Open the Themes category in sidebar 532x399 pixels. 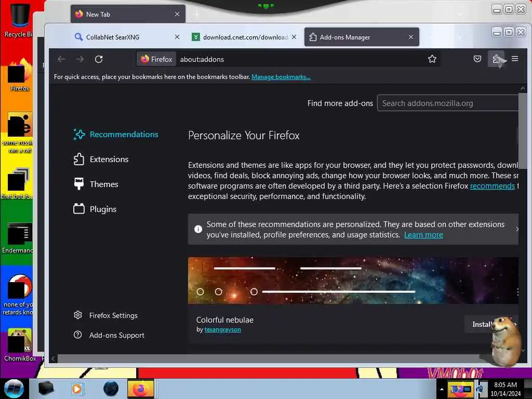coord(96,184)
